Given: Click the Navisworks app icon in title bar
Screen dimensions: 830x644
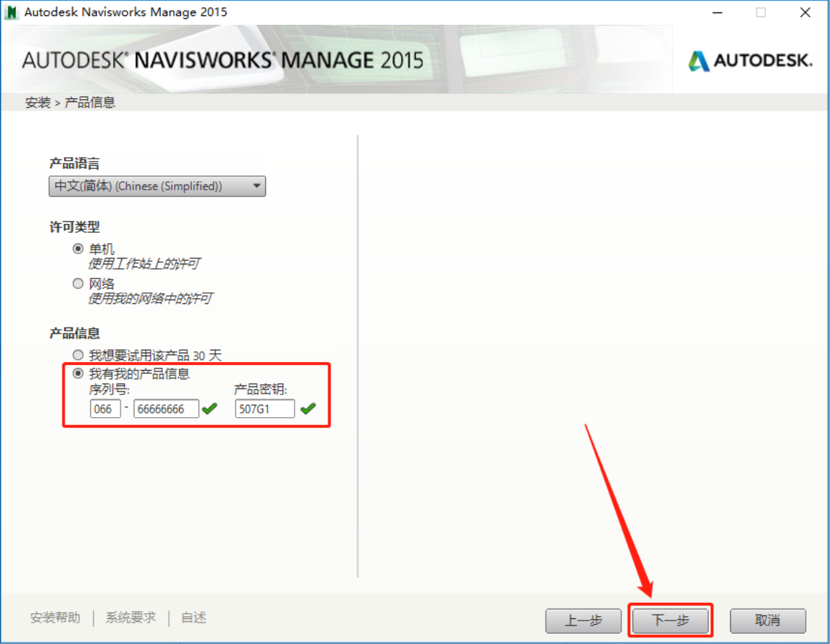Looking at the screenshot, I should tap(12, 12).
